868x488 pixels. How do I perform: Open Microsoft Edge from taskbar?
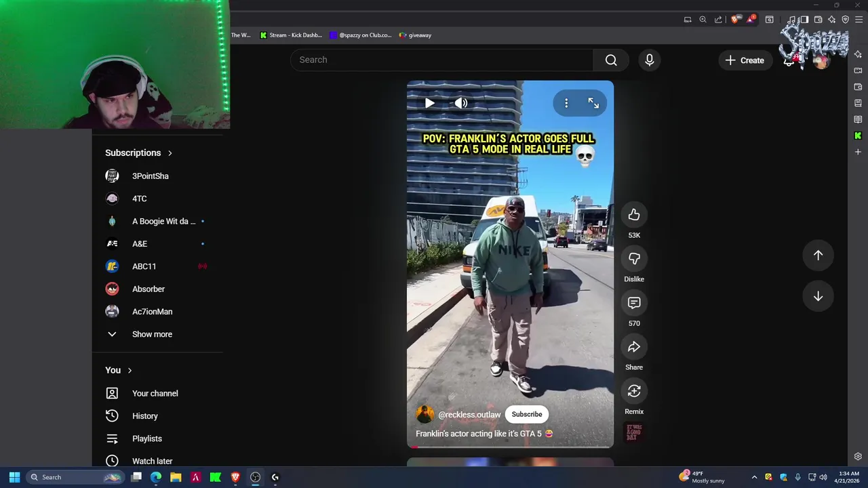point(156,477)
